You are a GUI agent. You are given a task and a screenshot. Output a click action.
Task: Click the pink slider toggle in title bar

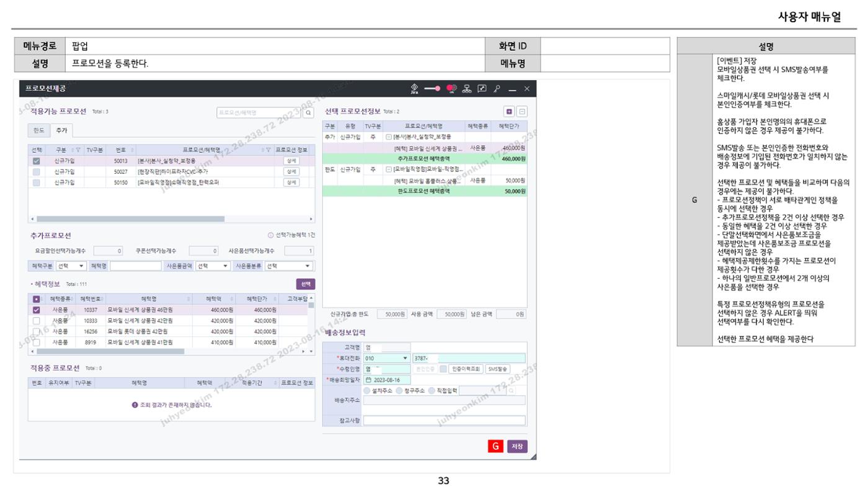pyautogui.click(x=432, y=89)
